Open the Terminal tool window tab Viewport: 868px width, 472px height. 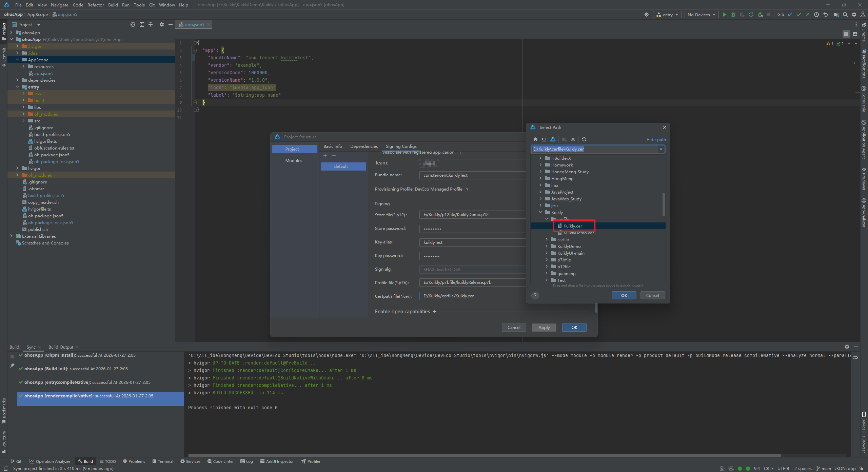(x=163, y=461)
